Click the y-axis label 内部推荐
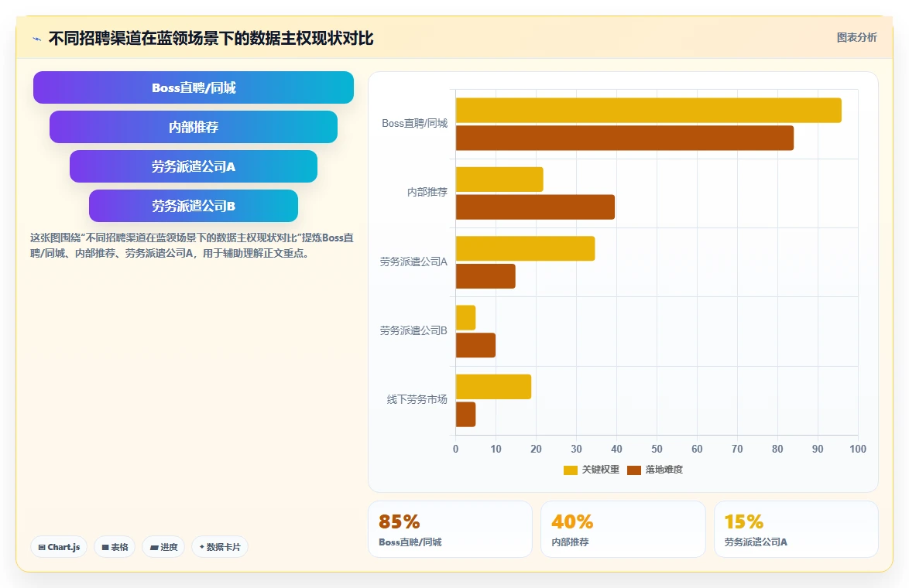This screenshot has width=909, height=588. tap(427, 193)
